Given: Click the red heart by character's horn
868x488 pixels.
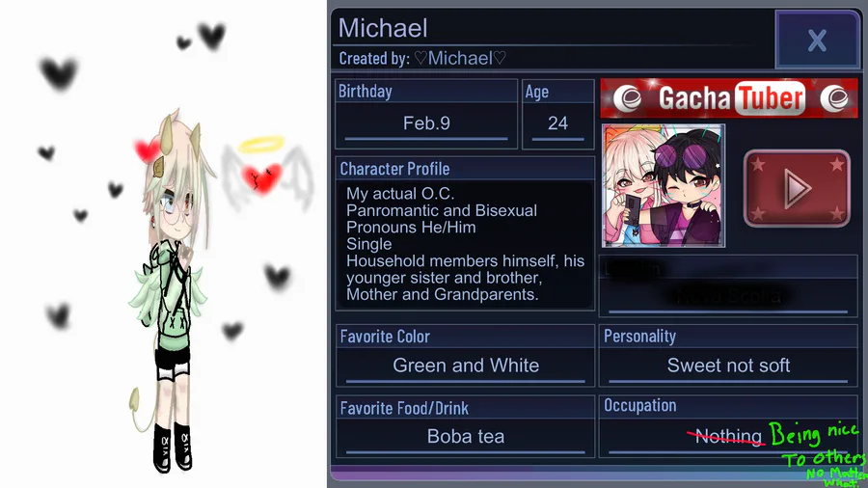Looking at the screenshot, I should pos(148,149).
